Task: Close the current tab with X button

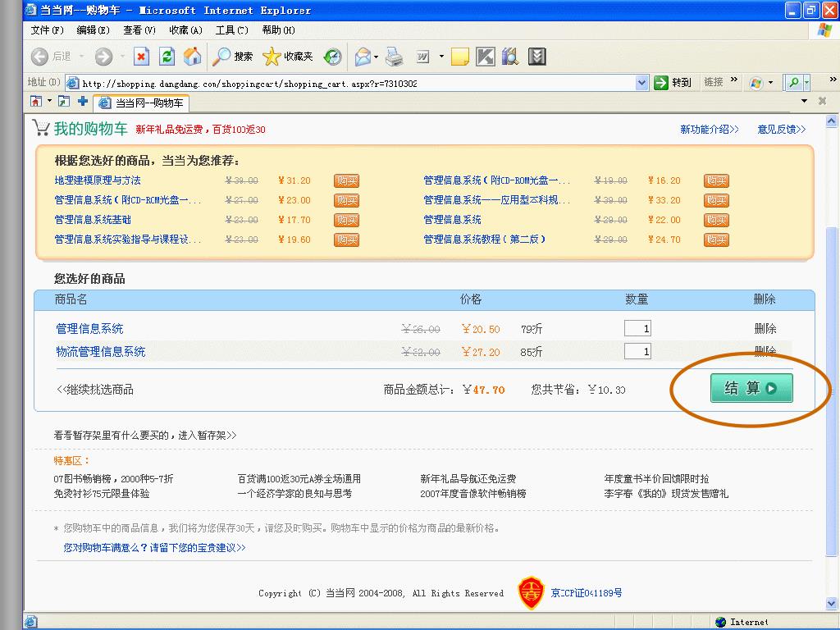Action: [822, 101]
